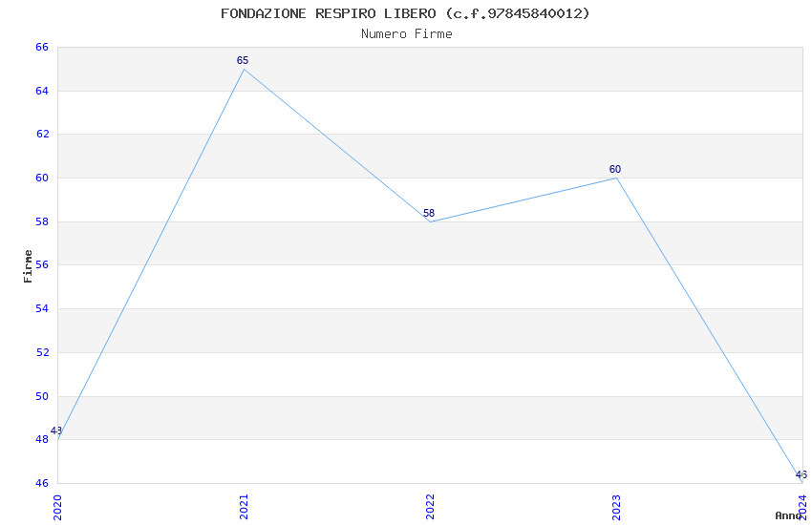Screen dimensions: 812x525
Task: Click the y-axis title Firme
Action: [x=28, y=266]
